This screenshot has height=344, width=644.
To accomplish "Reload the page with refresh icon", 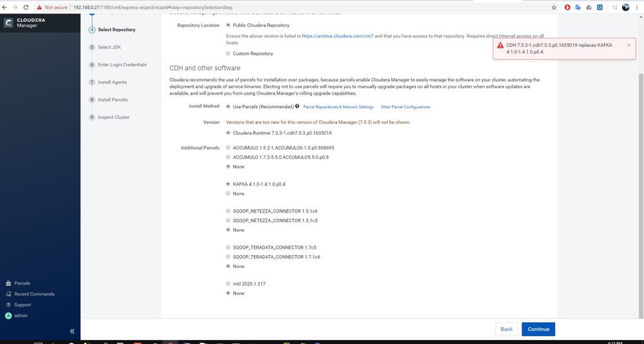I will 26,7.
